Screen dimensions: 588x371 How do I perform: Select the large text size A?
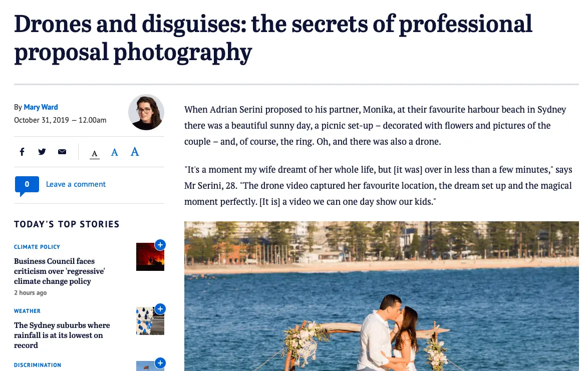[135, 152]
